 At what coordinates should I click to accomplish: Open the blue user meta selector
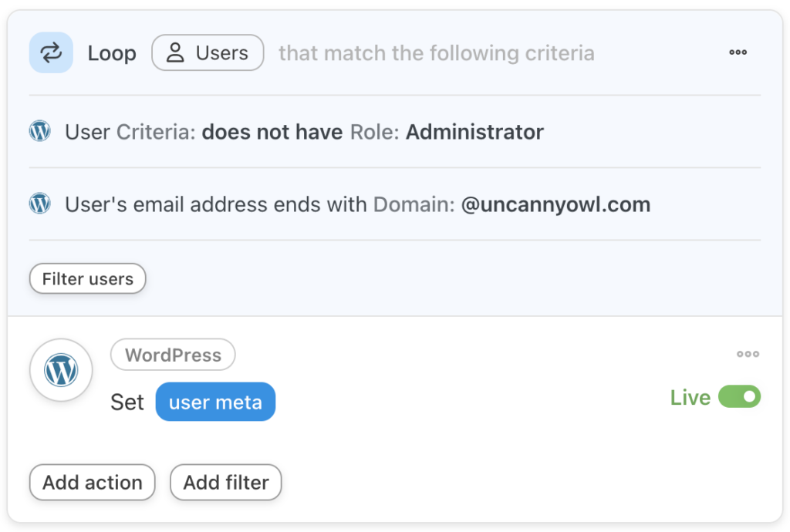(x=215, y=401)
